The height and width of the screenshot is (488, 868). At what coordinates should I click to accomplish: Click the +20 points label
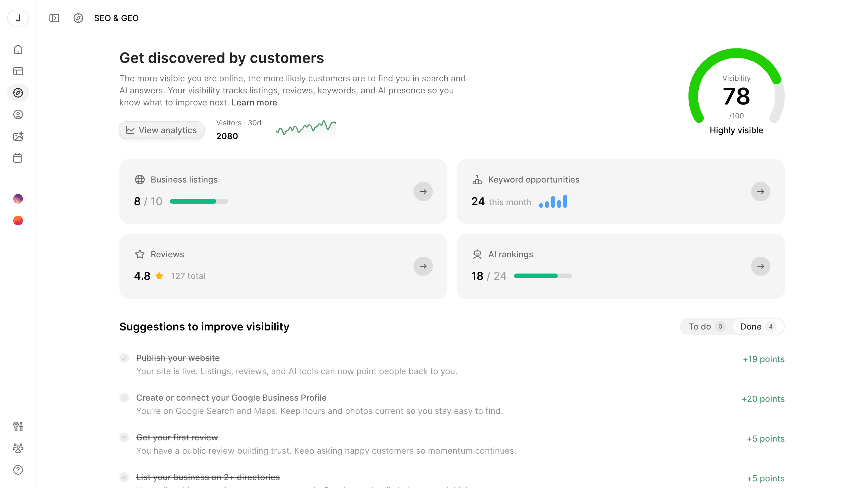click(x=763, y=399)
